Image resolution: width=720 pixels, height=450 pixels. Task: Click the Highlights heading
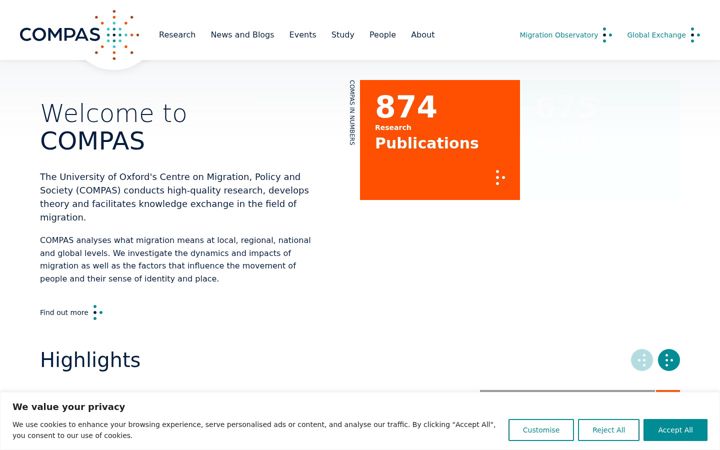coord(90,360)
